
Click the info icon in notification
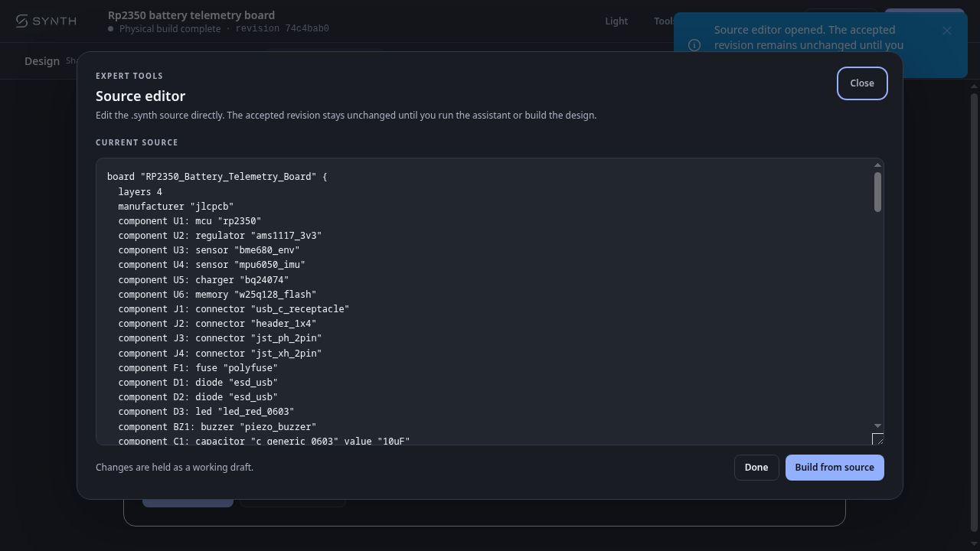coord(694,45)
